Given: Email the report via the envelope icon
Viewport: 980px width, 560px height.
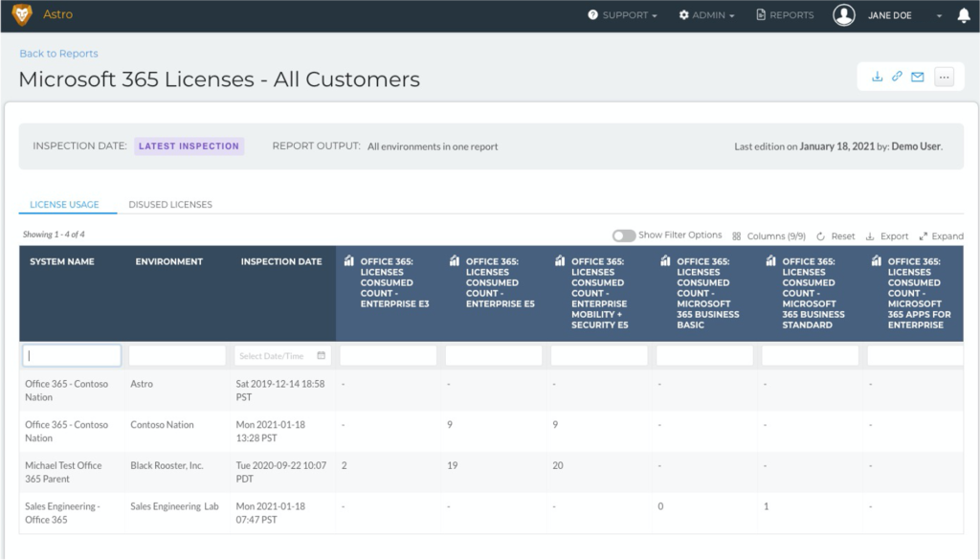Looking at the screenshot, I should tap(918, 77).
